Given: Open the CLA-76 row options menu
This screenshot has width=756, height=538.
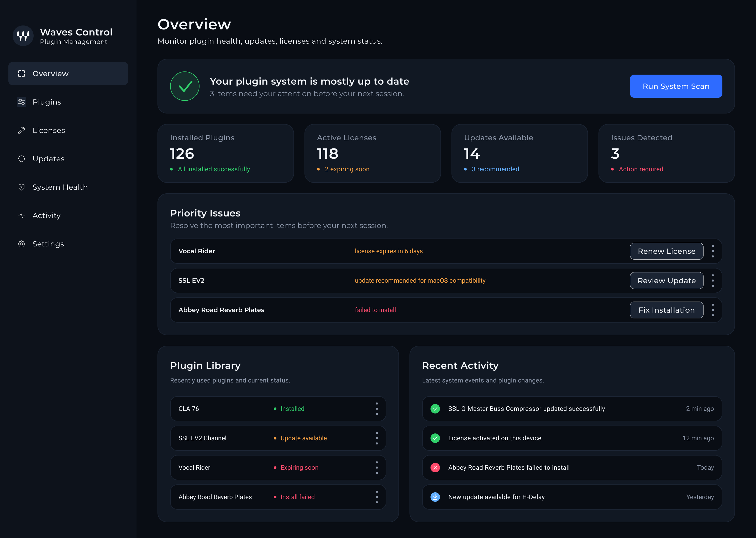Looking at the screenshot, I should pyautogui.click(x=377, y=409).
